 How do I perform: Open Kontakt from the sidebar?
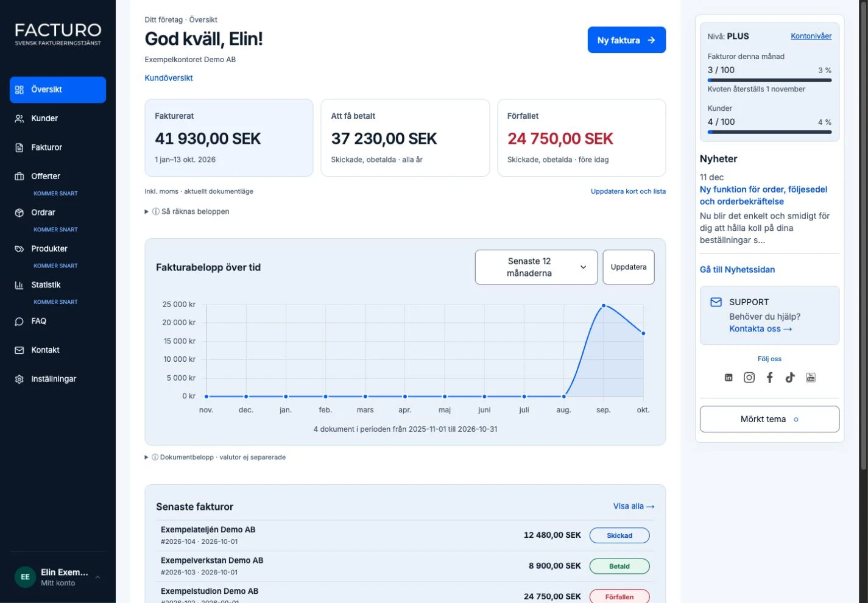(58, 350)
